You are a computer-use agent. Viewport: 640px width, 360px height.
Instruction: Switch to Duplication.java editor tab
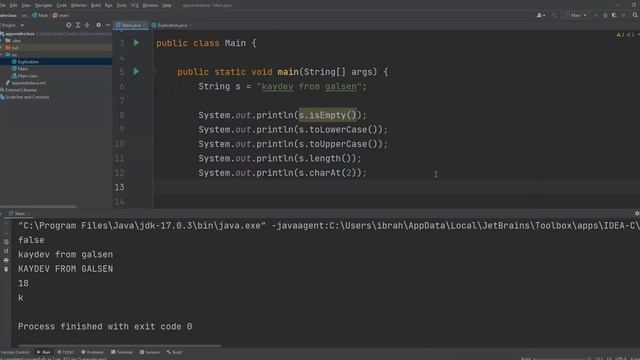point(170,25)
